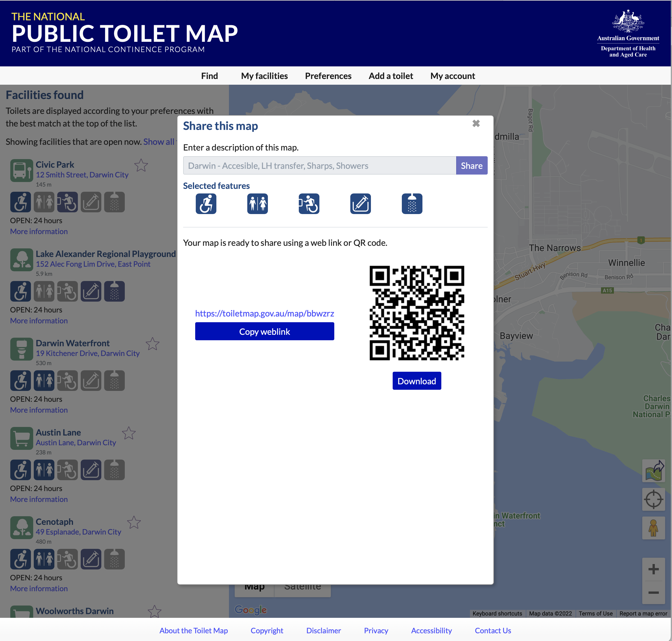Screen dimensions: 672x641
Task: Open the toiletmap.gov.au share link
Action: coord(264,313)
